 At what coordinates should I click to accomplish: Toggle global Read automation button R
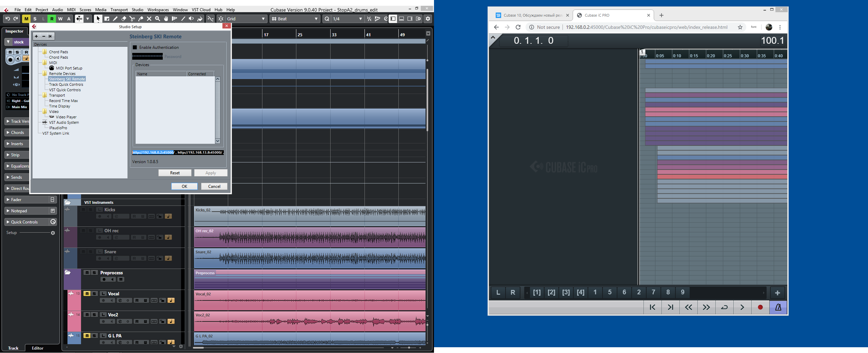52,19
